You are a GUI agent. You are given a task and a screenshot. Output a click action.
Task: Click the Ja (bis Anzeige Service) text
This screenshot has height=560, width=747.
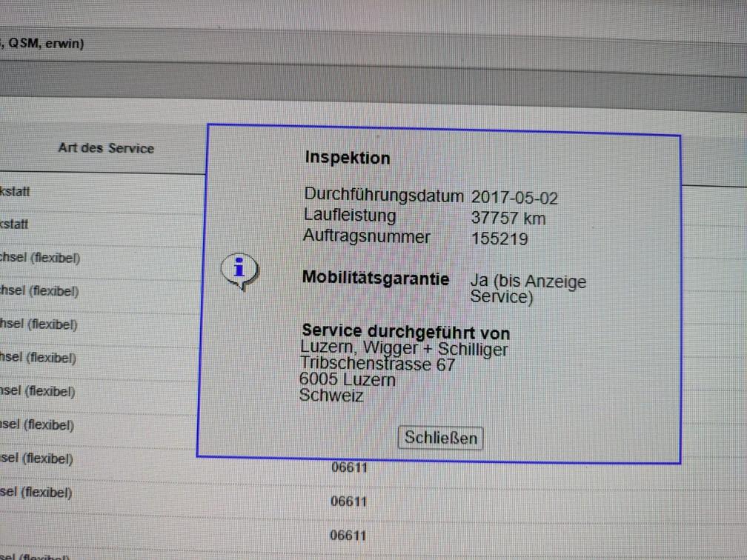[528, 290]
